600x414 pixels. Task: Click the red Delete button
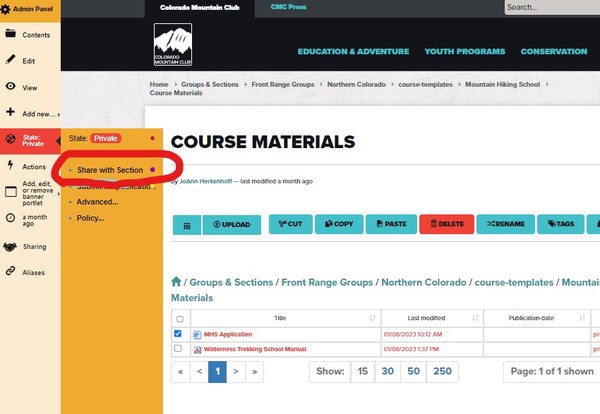[x=447, y=224]
